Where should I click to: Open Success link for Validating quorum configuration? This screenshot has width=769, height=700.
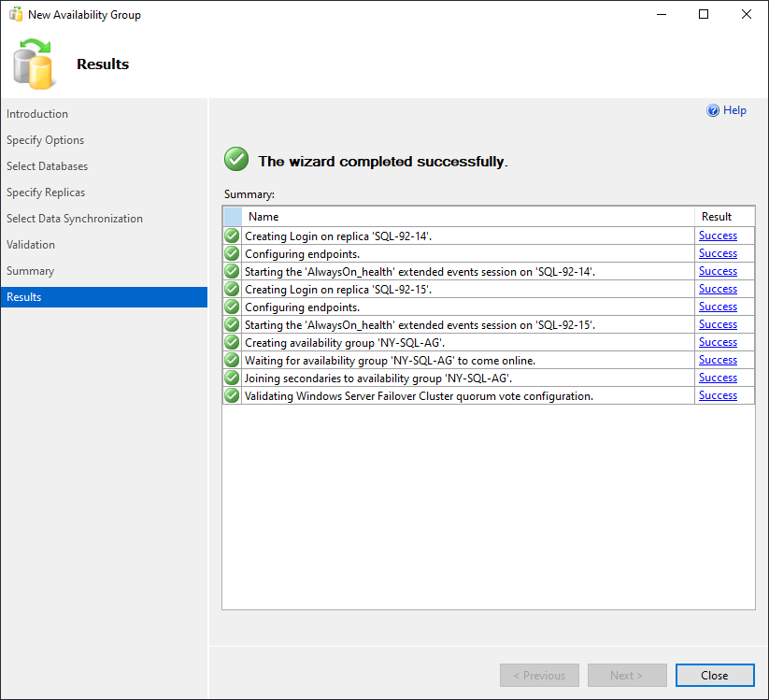tap(718, 395)
